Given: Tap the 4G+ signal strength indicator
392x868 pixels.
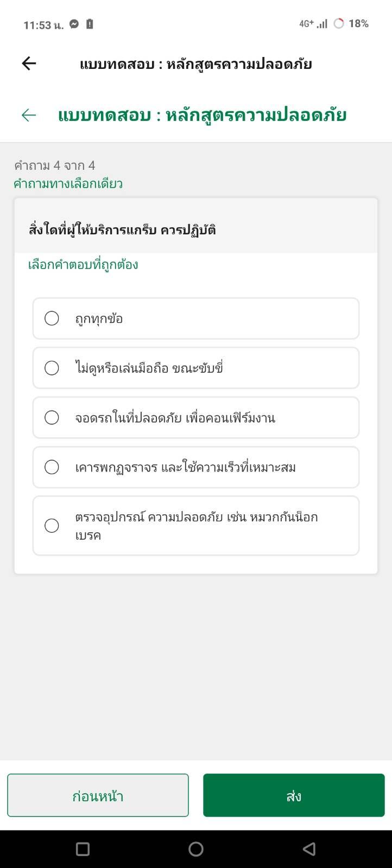Looking at the screenshot, I should [x=313, y=24].
